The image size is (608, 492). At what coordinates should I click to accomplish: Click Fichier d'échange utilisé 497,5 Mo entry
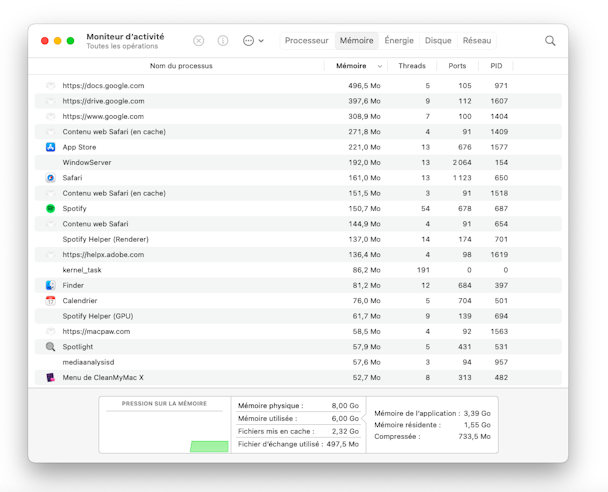coord(298,444)
